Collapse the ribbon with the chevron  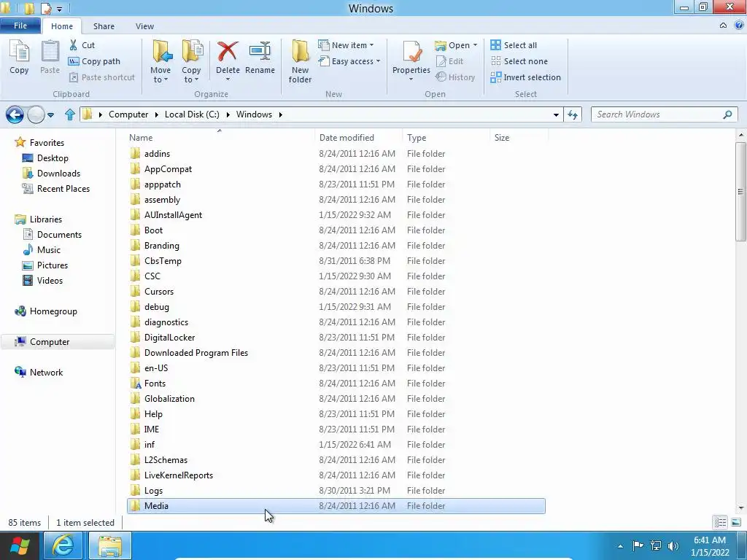coord(723,26)
